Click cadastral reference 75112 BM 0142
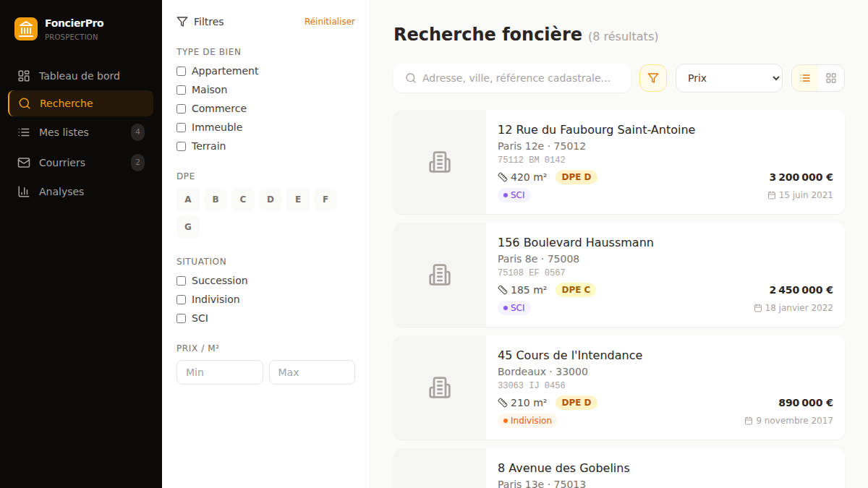The height and width of the screenshot is (488, 868). point(532,160)
